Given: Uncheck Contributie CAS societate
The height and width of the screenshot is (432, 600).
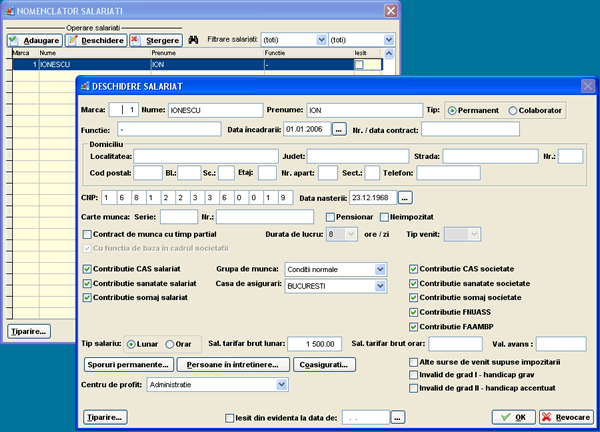Looking at the screenshot, I should coord(413,269).
